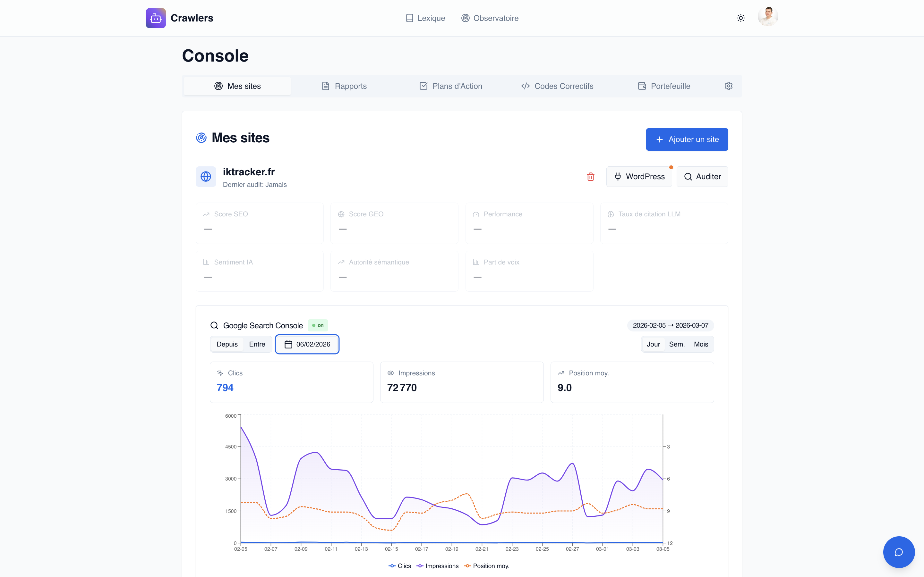
Task: Switch to the Codes Correctifs tab
Action: coord(557,86)
